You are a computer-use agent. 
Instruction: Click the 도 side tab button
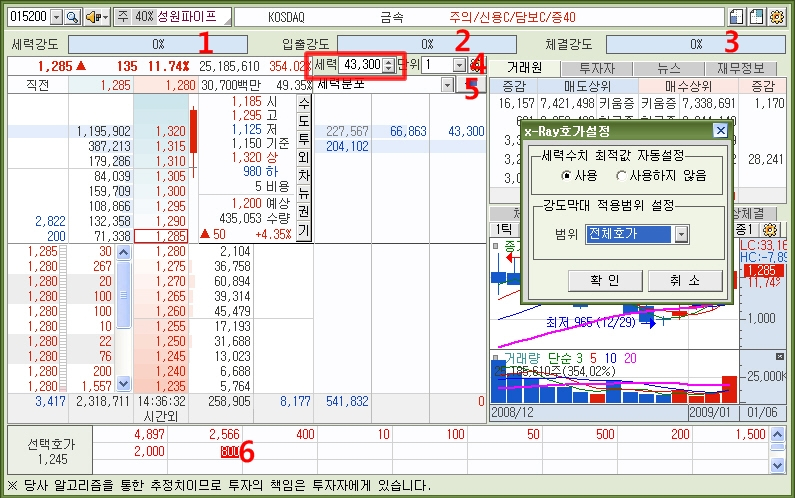pyautogui.click(x=304, y=122)
